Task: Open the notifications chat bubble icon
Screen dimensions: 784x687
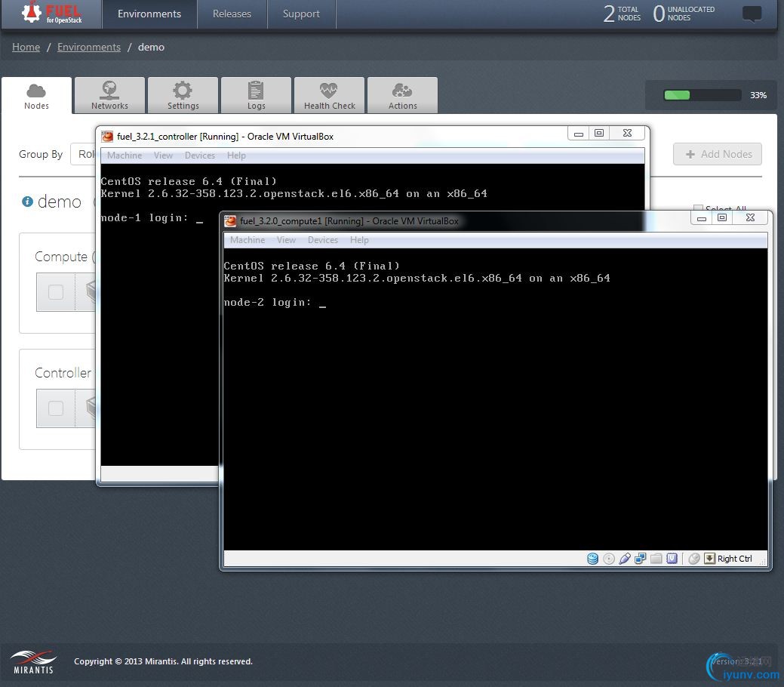Action: point(752,14)
